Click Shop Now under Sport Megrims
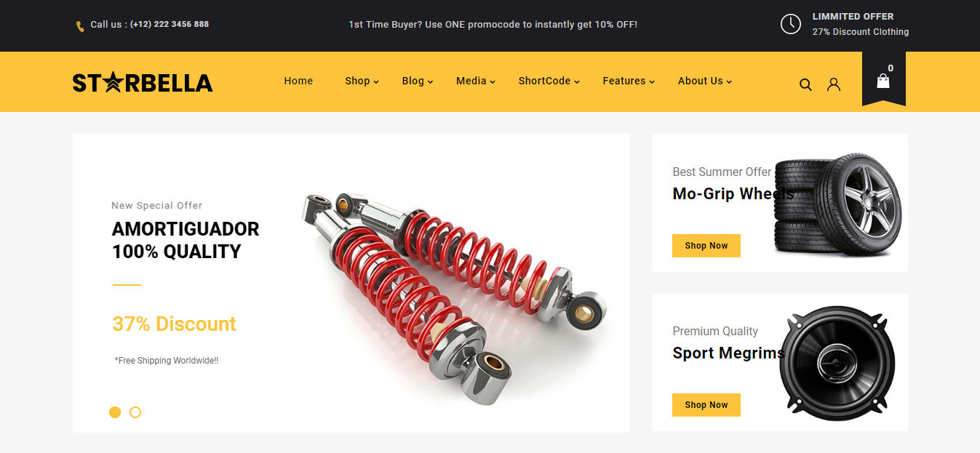Viewport: 980px width, 453px height. [x=706, y=405]
